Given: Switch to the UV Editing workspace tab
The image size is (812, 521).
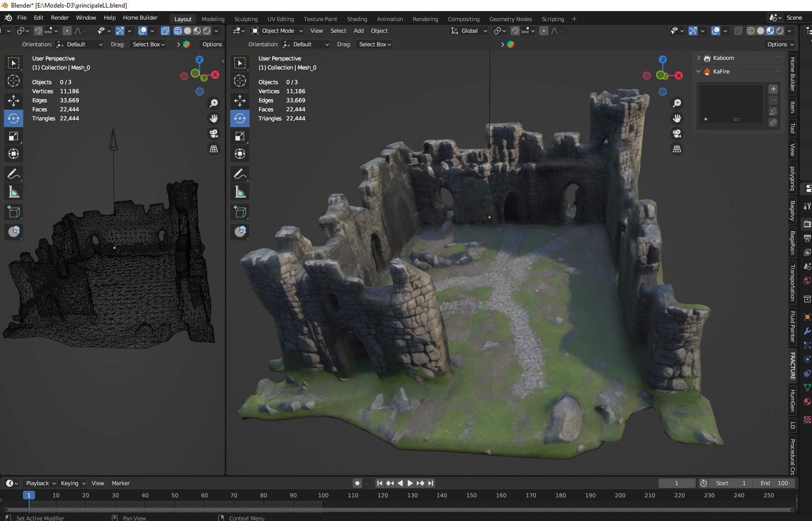Looking at the screenshot, I should pos(281,19).
